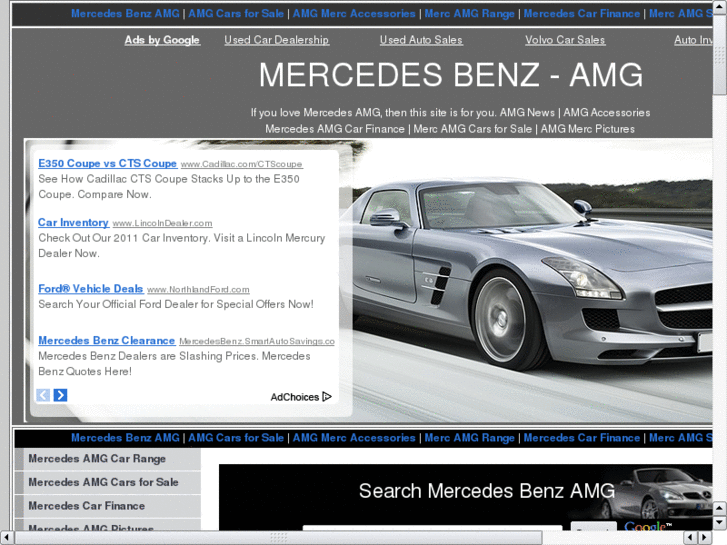
Task: Click 'See How Cadillac CTS Coupe' ad description
Action: 169,186
